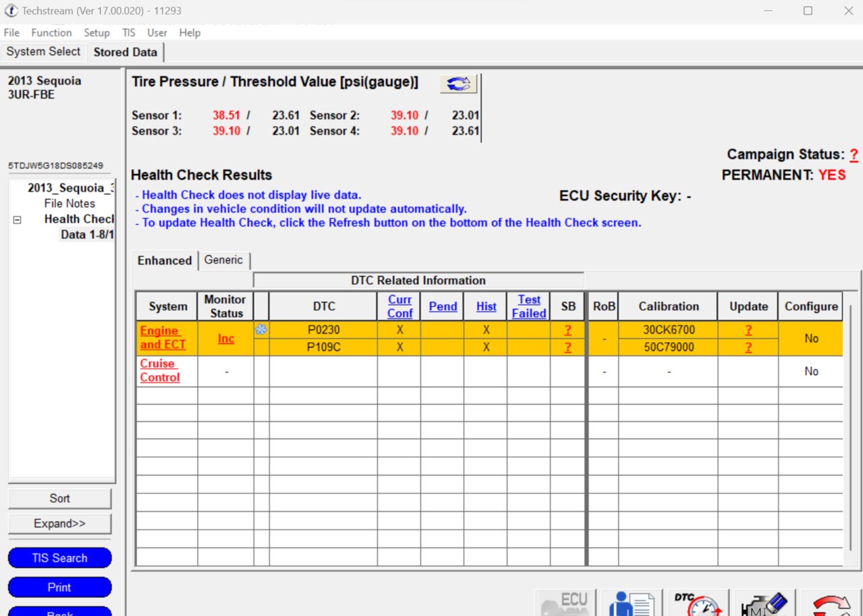Select the Health Check tree item
Screen dimensions: 863x616
click(79, 219)
